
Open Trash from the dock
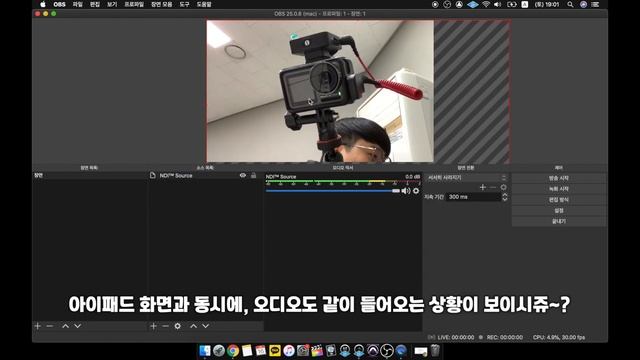(435, 350)
